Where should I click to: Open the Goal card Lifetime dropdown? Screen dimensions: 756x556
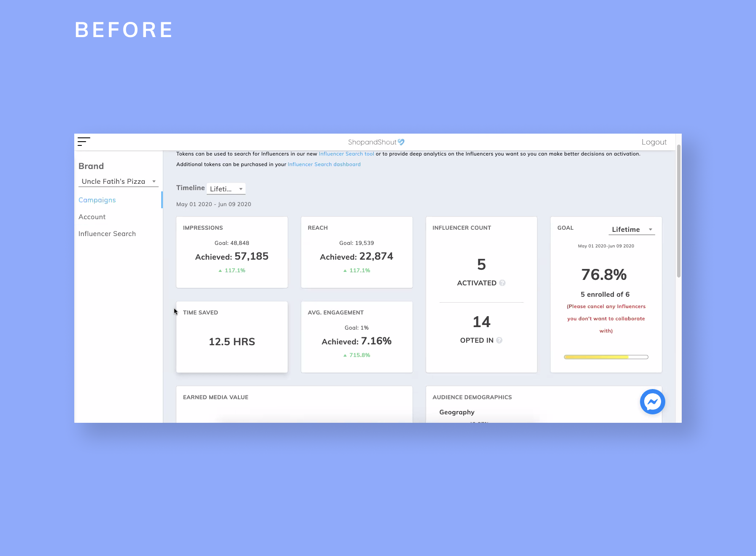632,229
